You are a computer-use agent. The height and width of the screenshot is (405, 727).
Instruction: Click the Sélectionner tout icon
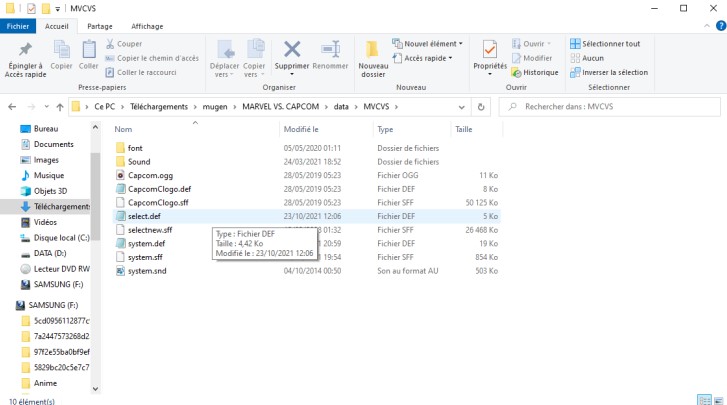(x=575, y=44)
